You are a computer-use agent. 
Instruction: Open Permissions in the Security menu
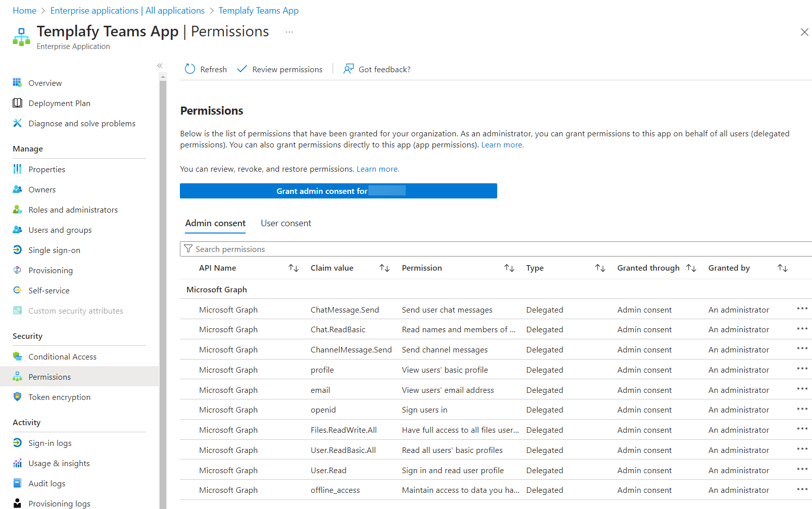(x=79, y=377)
